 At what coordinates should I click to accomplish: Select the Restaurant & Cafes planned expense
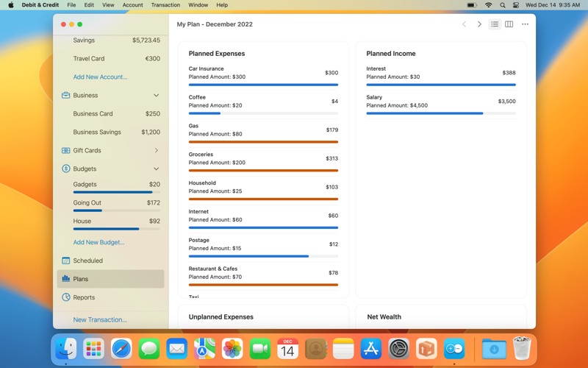pos(263,277)
